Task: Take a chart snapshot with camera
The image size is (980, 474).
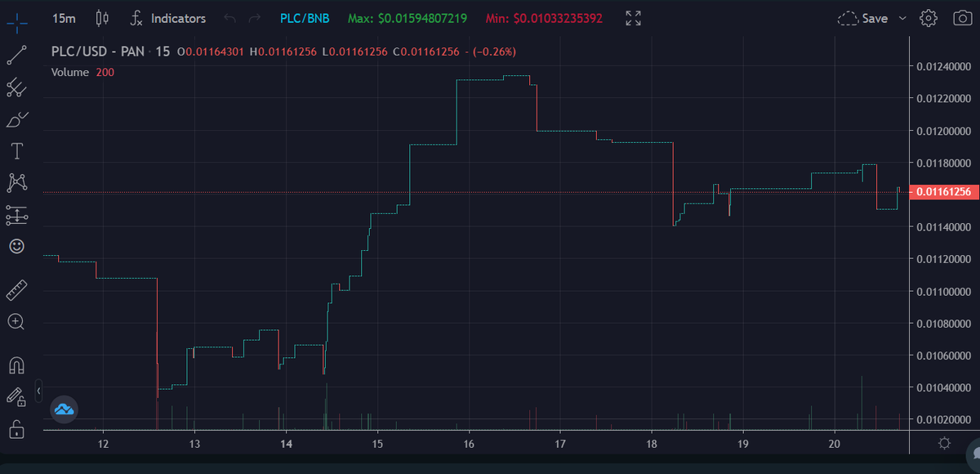Action: [962, 18]
